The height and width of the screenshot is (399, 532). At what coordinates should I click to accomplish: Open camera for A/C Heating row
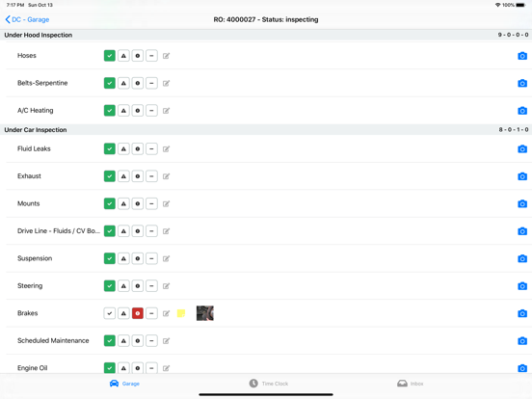click(x=522, y=111)
